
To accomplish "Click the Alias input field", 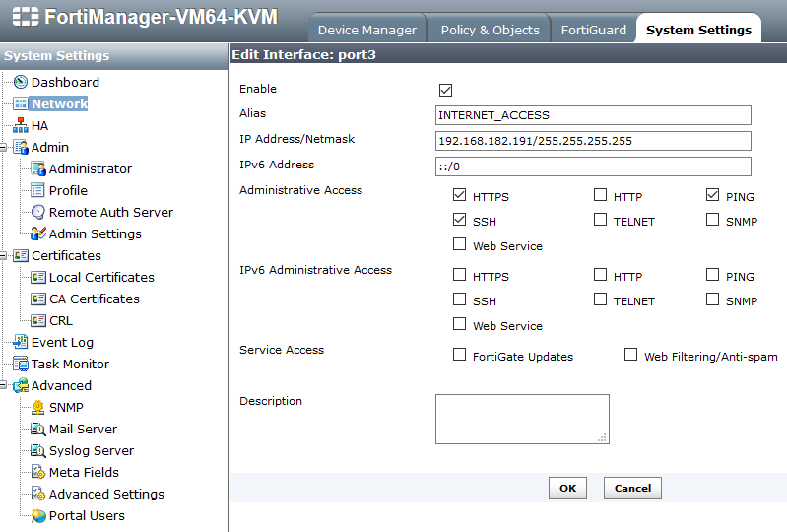I will (x=593, y=115).
